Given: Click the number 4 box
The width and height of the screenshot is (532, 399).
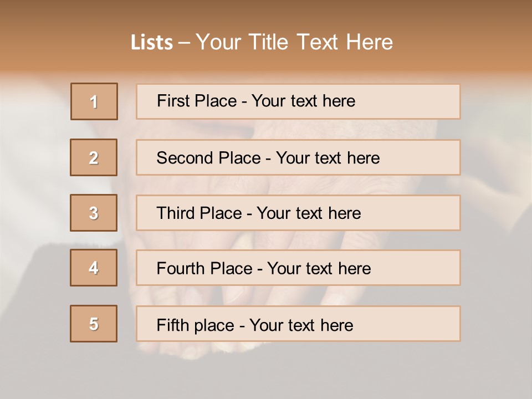Looking at the screenshot, I should (94, 268).
